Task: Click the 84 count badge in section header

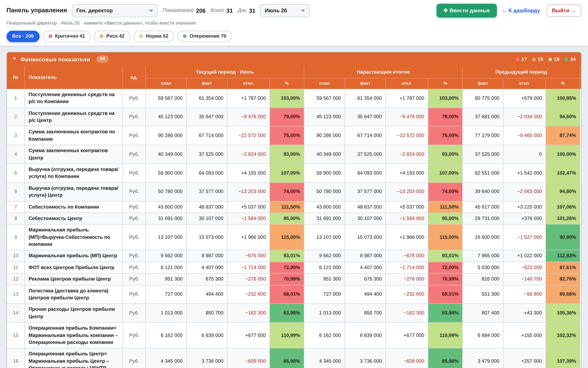Action: [x=102, y=59]
